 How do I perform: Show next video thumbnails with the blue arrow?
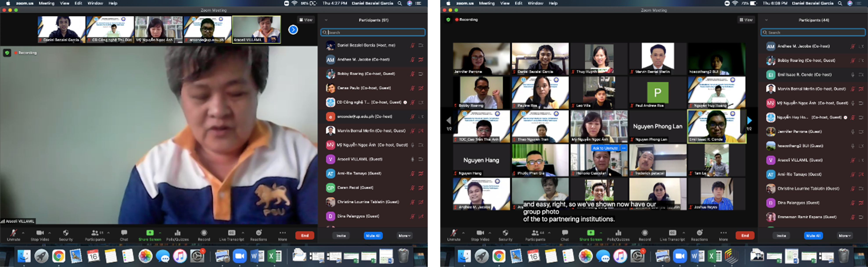[293, 30]
